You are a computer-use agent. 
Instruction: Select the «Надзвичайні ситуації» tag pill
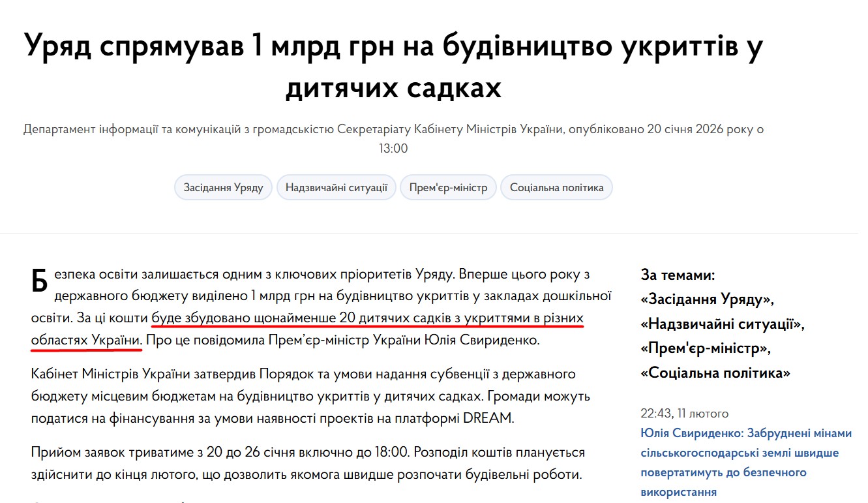pyautogui.click(x=337, y=187)
